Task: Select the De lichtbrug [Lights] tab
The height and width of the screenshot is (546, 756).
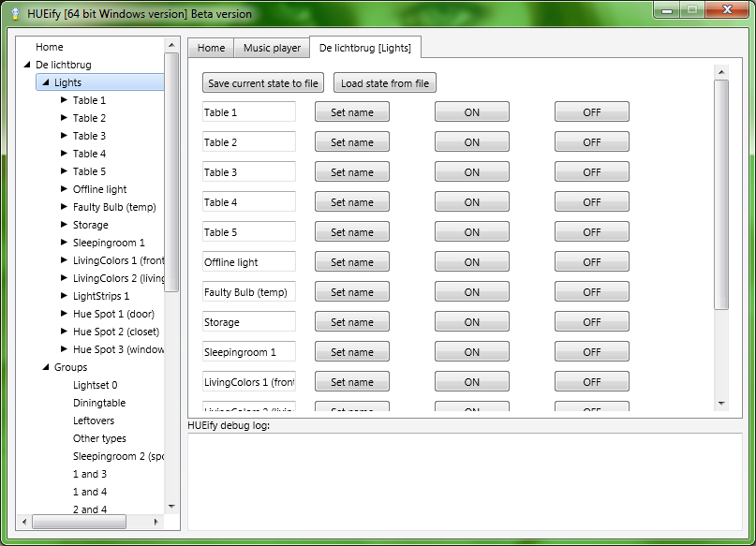Action: (x=365, y=47)
